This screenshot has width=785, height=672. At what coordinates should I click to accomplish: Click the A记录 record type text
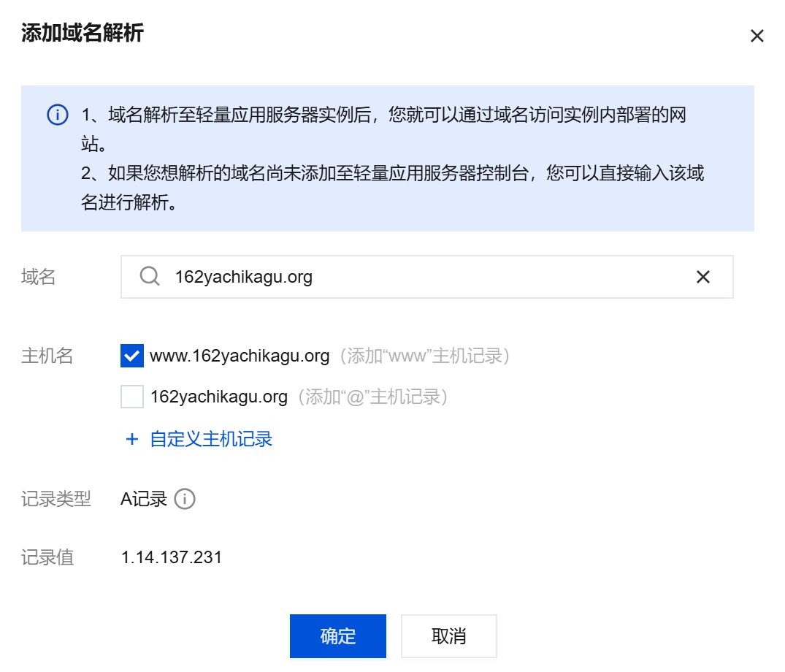point(144,499)
